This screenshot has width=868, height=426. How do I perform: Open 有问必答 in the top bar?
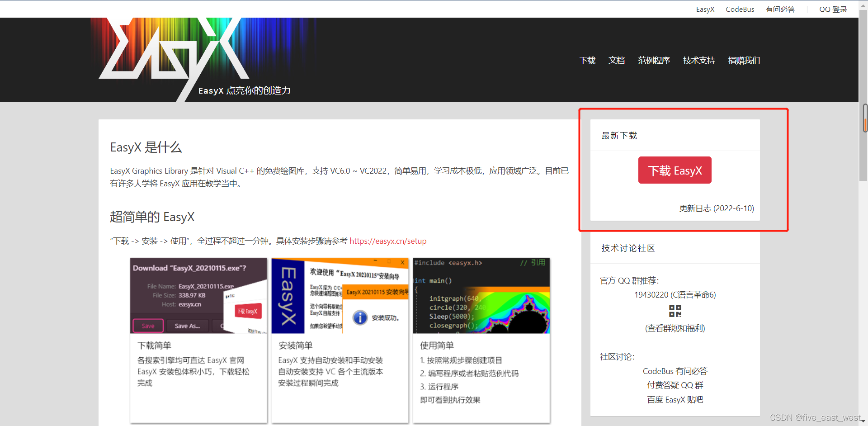780,9
